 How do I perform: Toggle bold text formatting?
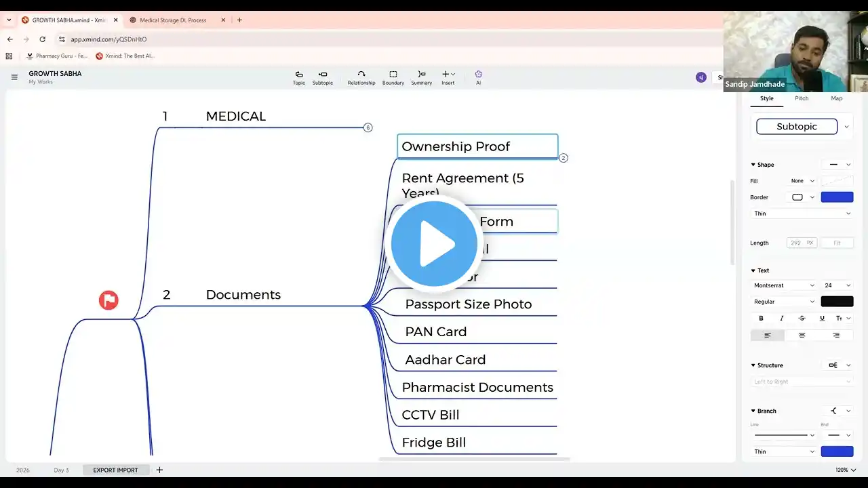pyautogui.click(x=761, y=318)
